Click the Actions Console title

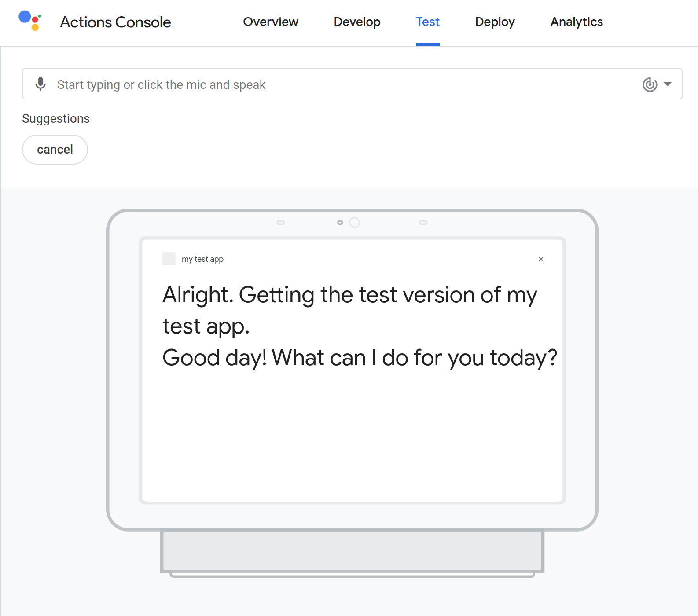(x=115, y=22)
